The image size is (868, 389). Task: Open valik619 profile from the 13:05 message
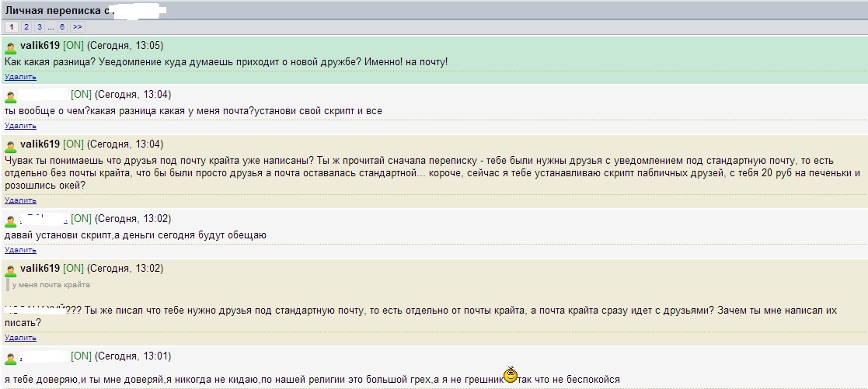(40, 46)
